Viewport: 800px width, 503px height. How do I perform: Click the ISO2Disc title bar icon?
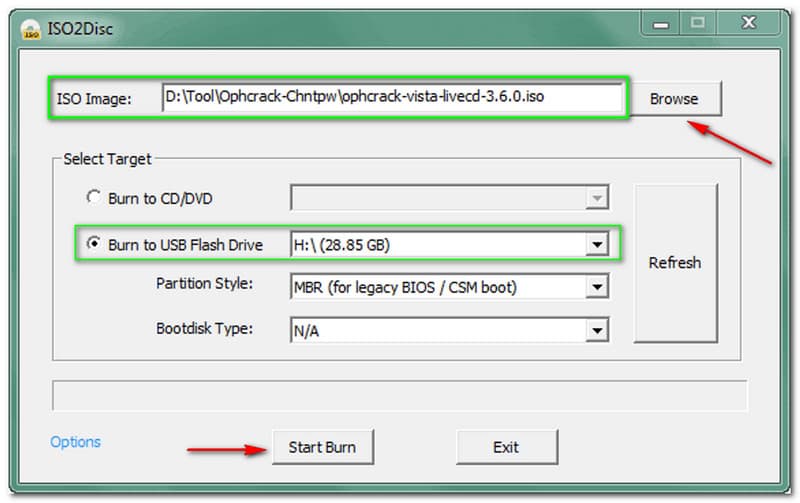[31, 29]
